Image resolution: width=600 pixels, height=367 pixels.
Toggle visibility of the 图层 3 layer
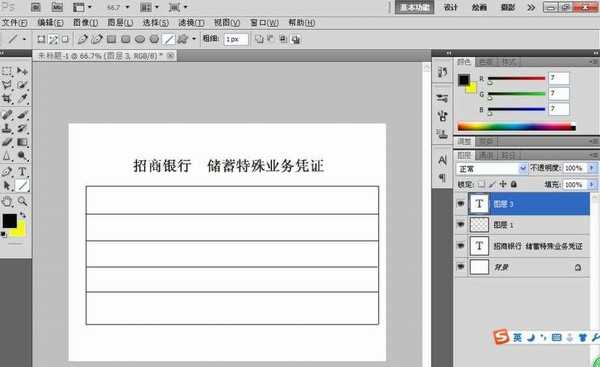461,204
